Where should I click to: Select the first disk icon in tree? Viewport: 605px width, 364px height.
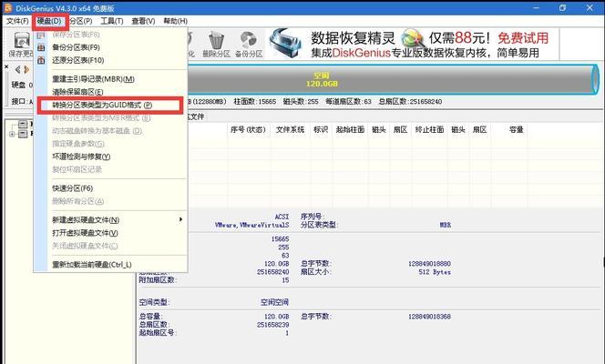coord(23,124)
